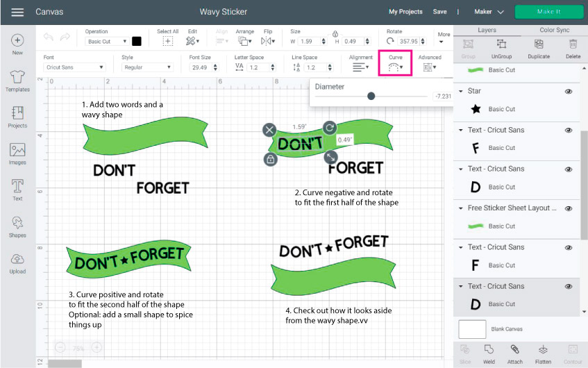
Task: Hide the second Text - Cricut Sans F layer
Action: click(x=569, y=248)
